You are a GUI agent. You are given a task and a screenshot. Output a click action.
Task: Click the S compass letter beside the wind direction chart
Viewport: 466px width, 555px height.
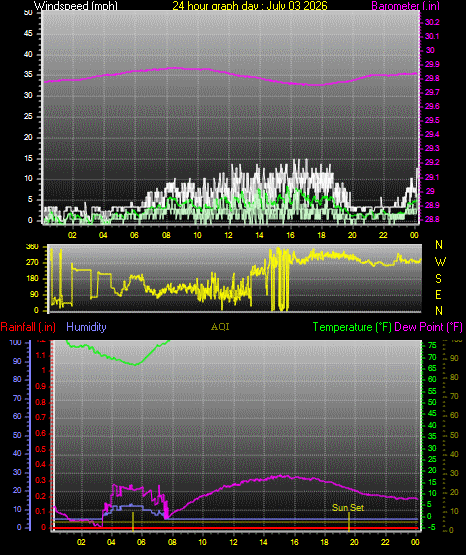pos(438,279)
